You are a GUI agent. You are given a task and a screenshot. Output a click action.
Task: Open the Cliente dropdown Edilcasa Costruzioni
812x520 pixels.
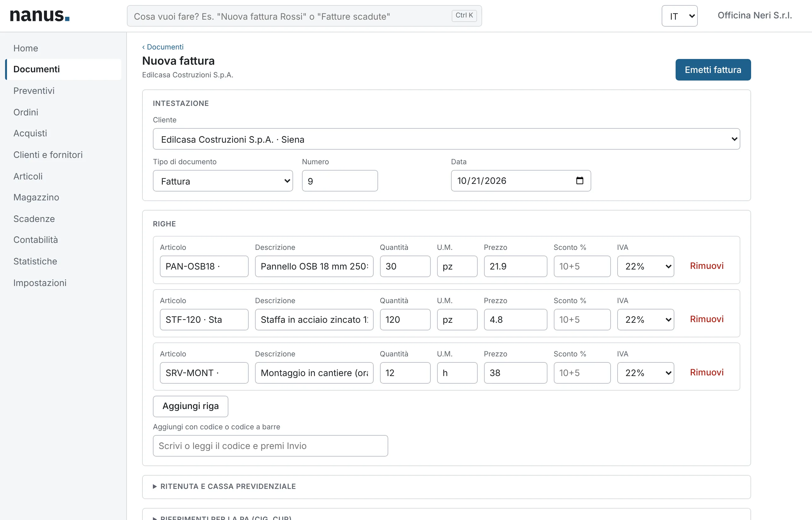point(446,139)
